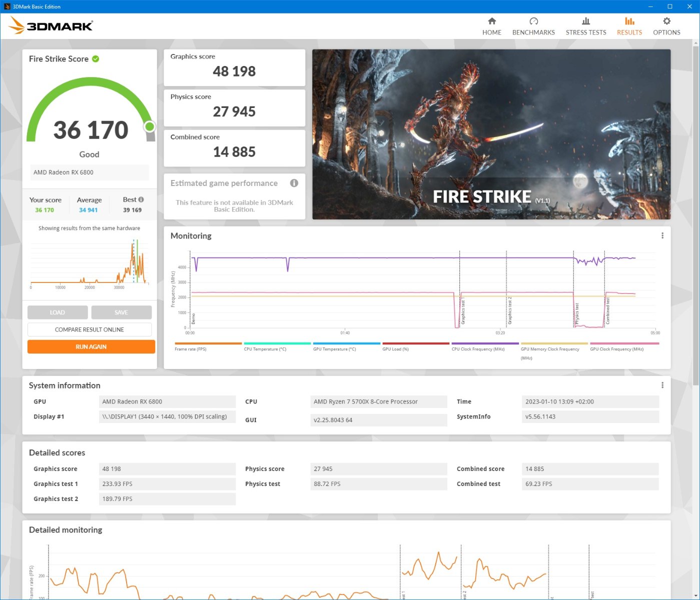Click Physics test value 88.72 FPS
The image size is (700, 600).
coord(379,484)
